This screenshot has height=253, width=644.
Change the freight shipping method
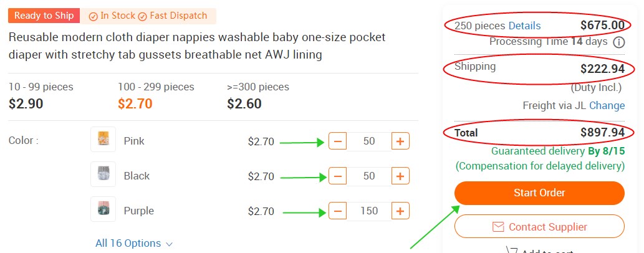pyautogui.click(x=607, y=106)
